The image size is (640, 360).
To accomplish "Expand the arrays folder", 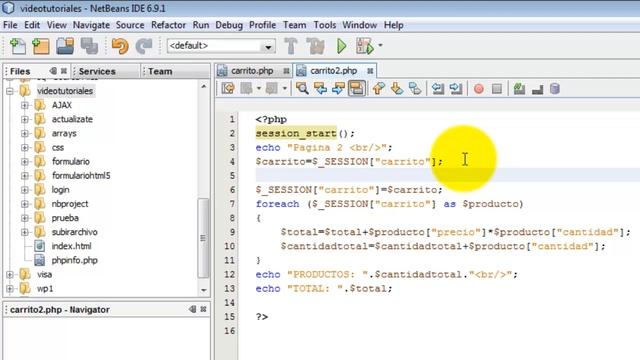I will [24, 133].
